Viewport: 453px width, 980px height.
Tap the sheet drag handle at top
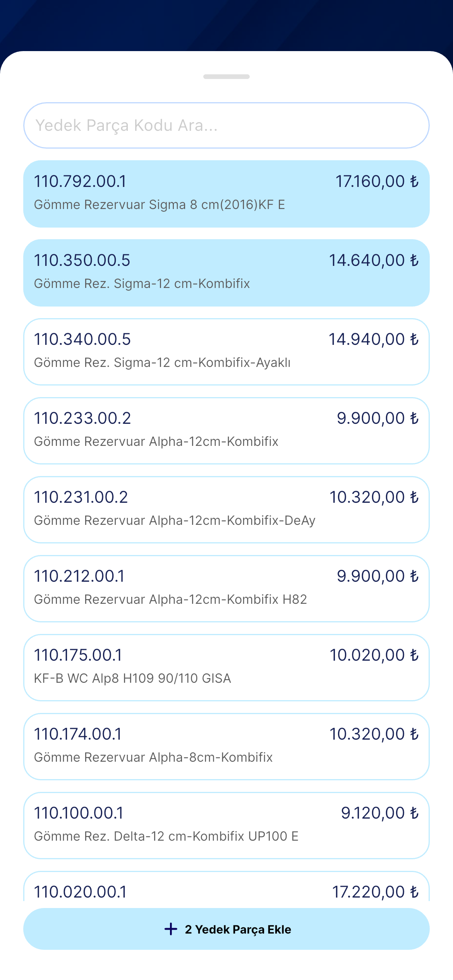pos(226,77)
